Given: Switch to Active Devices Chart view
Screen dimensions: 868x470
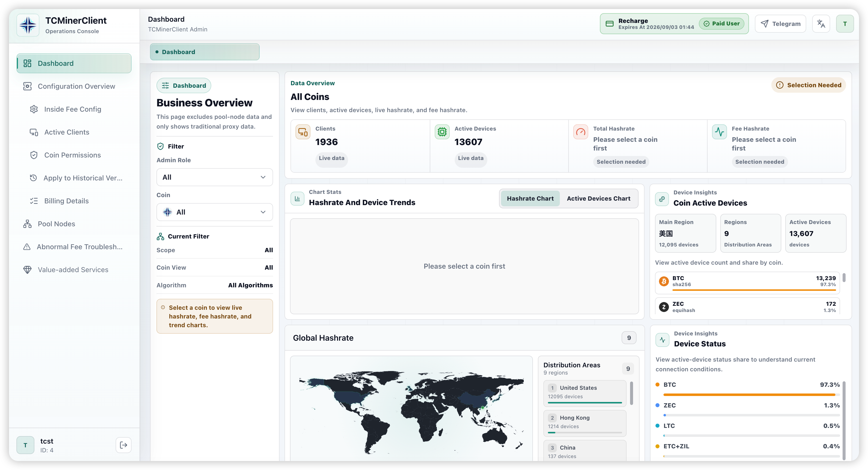Looking at the screenshot, I should 598,199.
